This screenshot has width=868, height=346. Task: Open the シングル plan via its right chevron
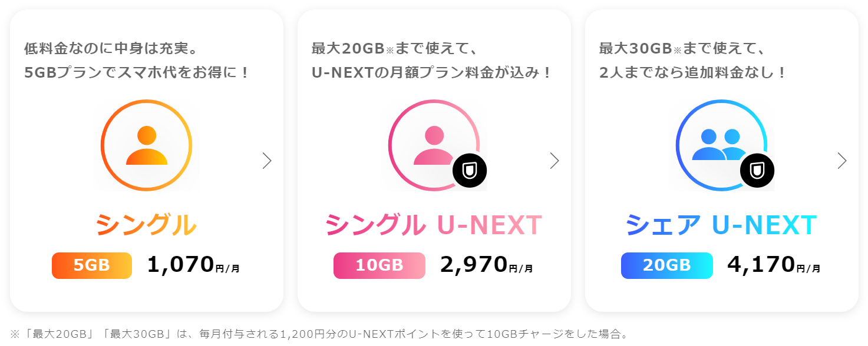coord(267,161)
